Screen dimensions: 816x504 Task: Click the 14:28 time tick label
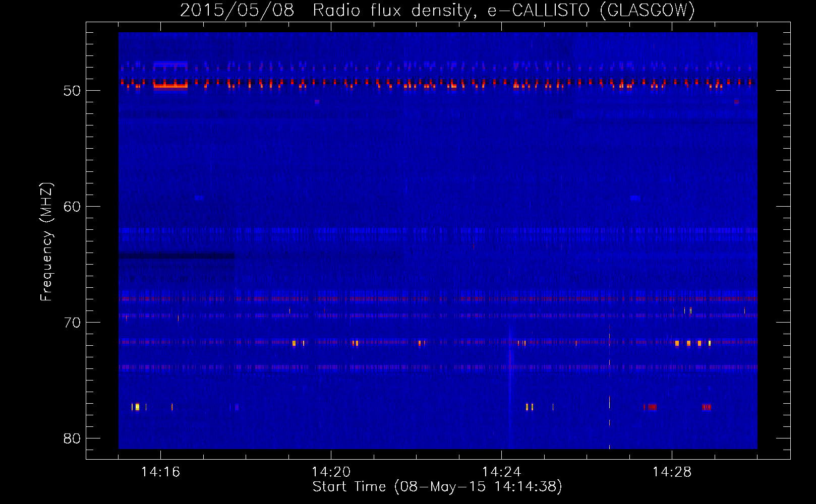(672, 472)
